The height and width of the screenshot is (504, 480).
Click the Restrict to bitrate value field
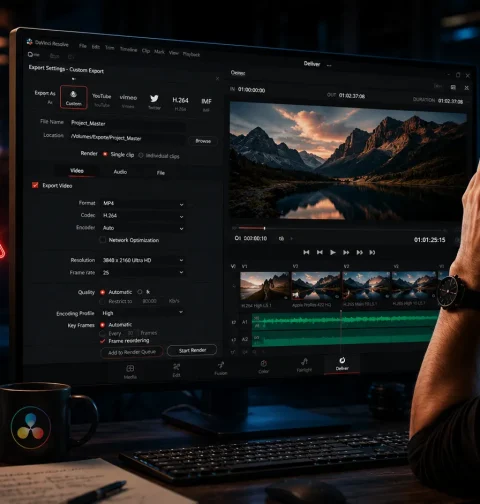tap(149, 301)
